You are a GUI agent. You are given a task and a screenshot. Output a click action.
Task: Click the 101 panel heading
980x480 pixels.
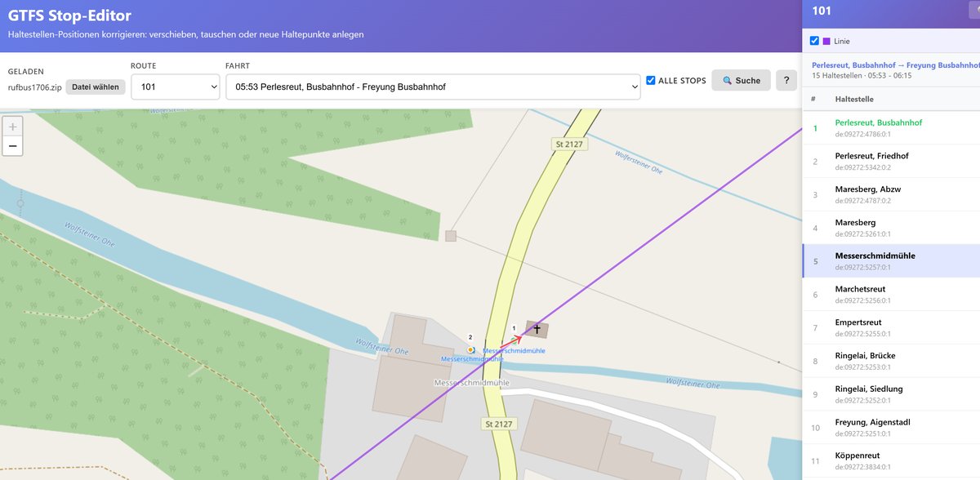(x=822, y=11)
